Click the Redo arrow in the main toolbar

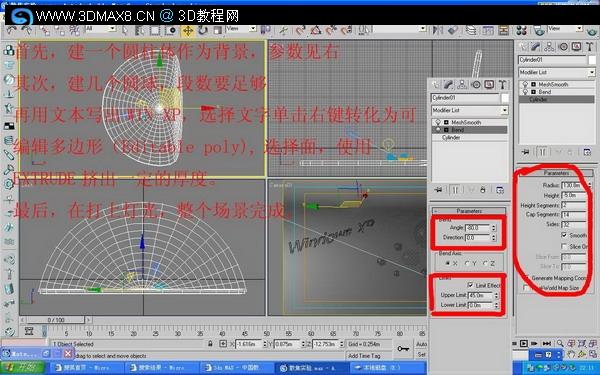(x=27, y=30)
